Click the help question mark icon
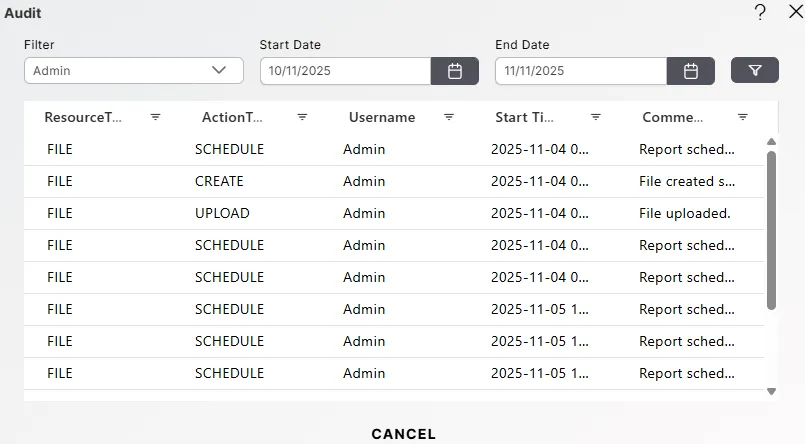The image size is (805, 444). (760, 12)
